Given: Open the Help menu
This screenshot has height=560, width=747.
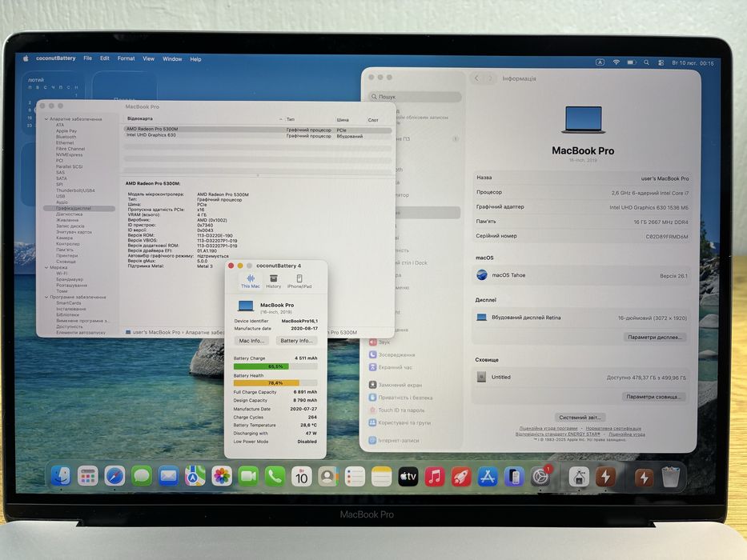Looking at the screenshot, I should [196, 59].
